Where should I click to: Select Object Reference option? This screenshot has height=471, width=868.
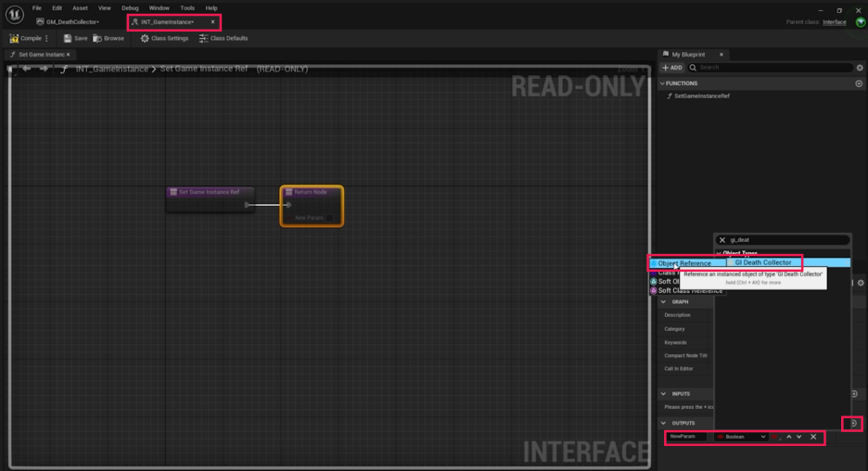(684, 263)
